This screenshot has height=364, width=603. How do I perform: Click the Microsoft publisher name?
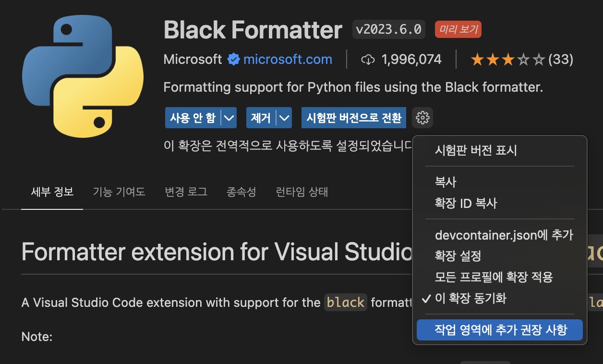193,60
